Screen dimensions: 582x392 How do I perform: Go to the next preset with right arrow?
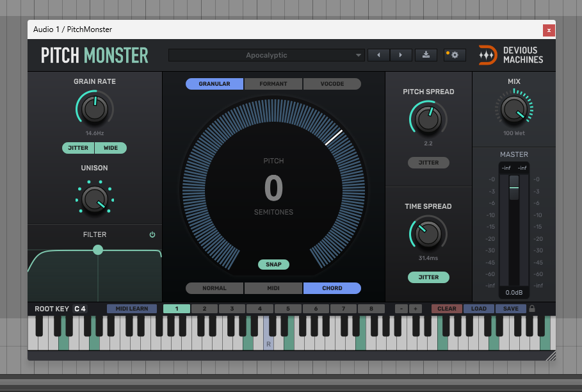click(401, 55)
